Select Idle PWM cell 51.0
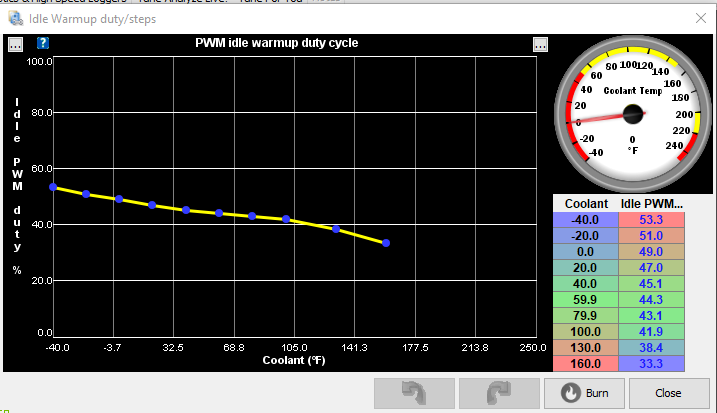 652,236
